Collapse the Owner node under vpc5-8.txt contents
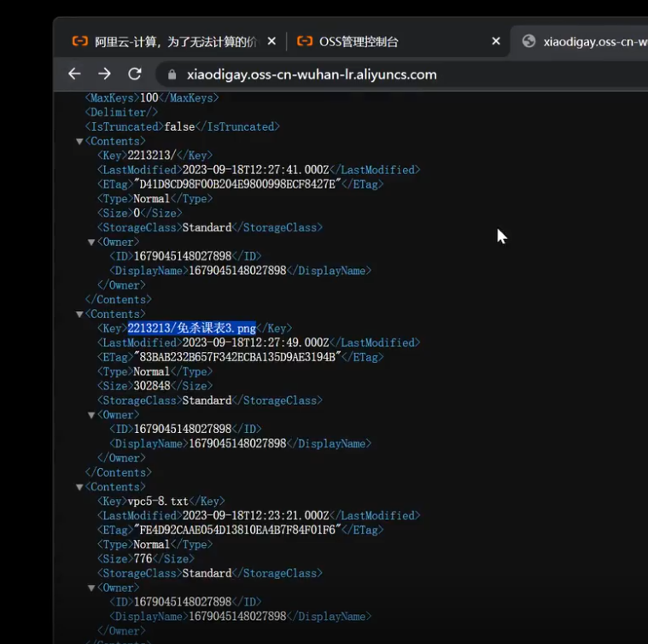 pyautogui.click(x=91, y=588)
